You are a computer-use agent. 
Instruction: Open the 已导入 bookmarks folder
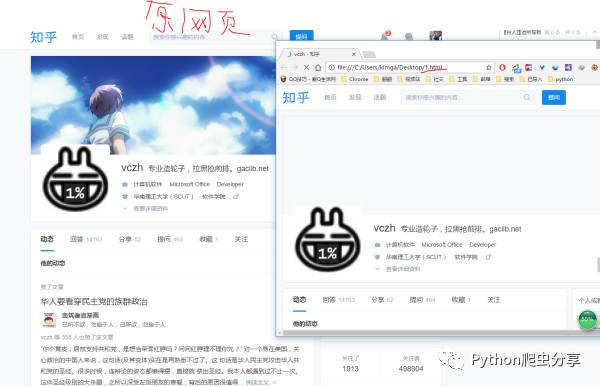click(x=530, y=79)
